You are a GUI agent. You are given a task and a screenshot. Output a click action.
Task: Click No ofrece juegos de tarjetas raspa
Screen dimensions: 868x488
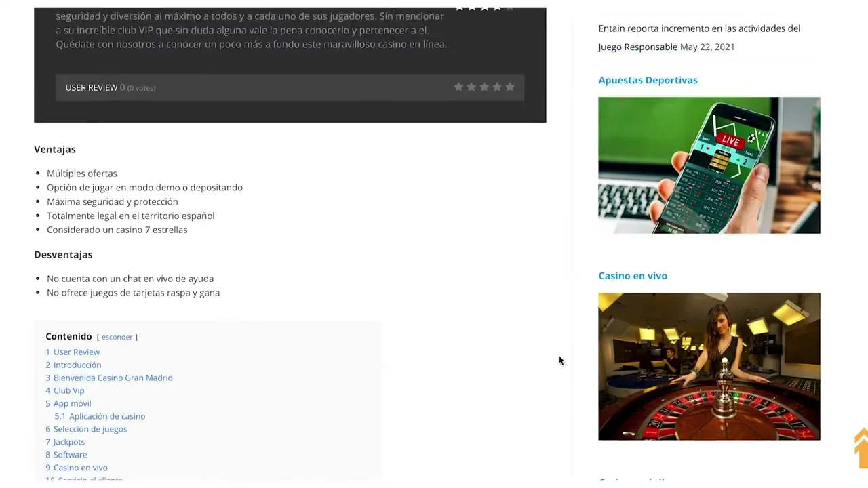coord(133,293)
